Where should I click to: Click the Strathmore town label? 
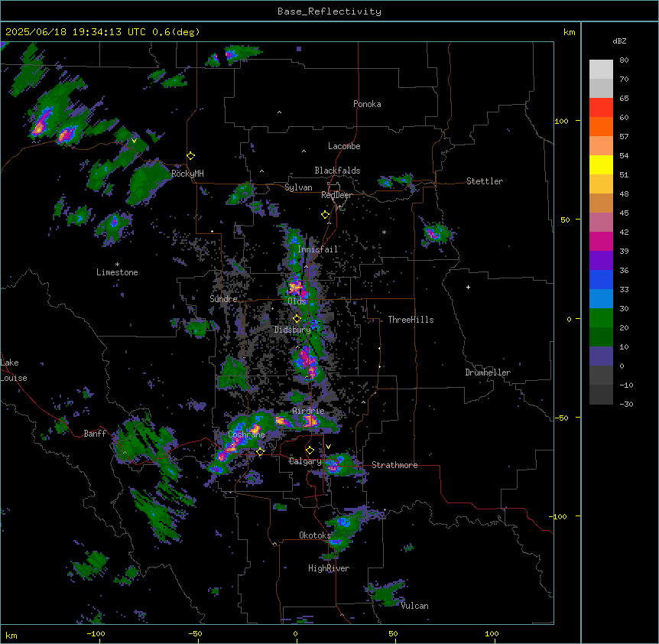[x=394, y=465]
